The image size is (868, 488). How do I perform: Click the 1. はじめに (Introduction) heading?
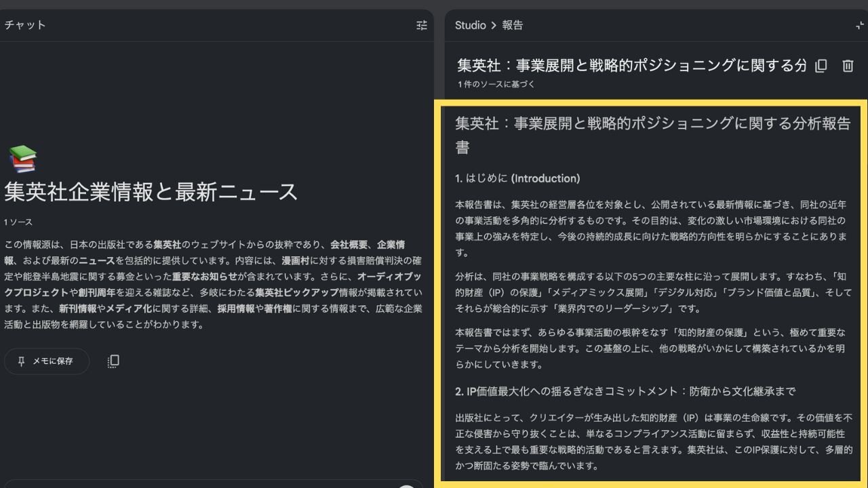click(x=517, y=178)
